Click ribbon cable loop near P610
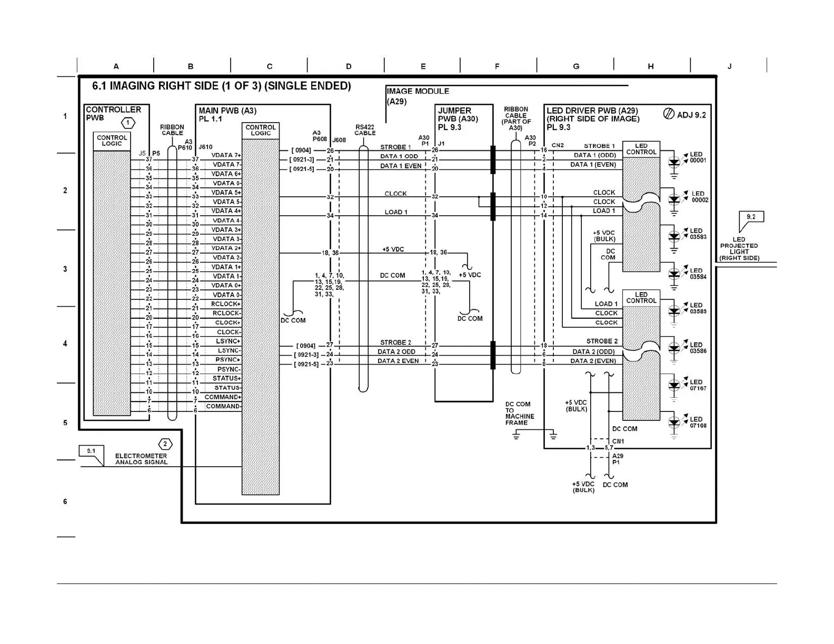Viewport: 834px width, 644px height. point(172,283)
